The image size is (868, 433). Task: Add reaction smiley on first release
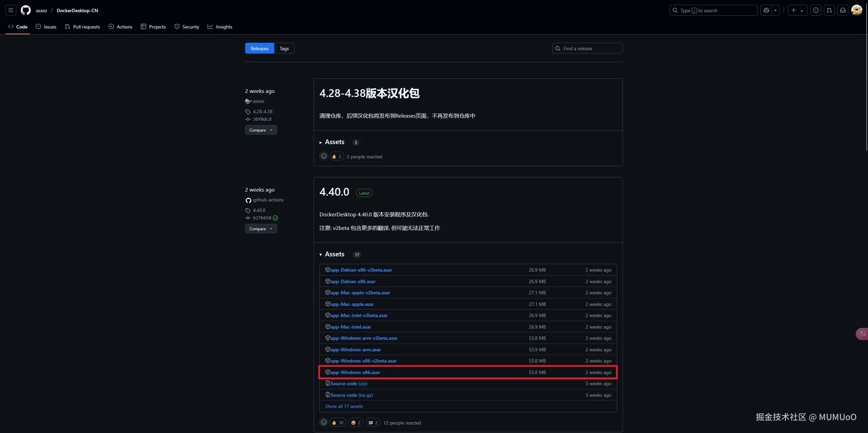[x=324, y=156]
